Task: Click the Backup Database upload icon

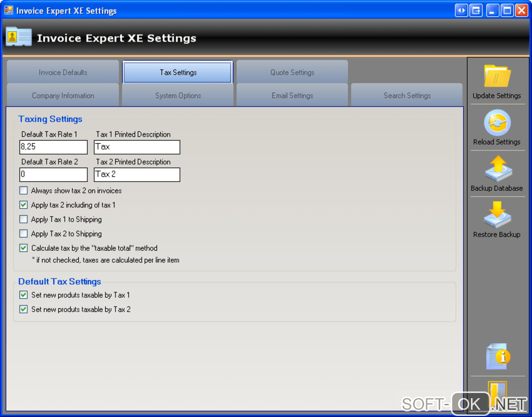Action: (x=498, y=169)
